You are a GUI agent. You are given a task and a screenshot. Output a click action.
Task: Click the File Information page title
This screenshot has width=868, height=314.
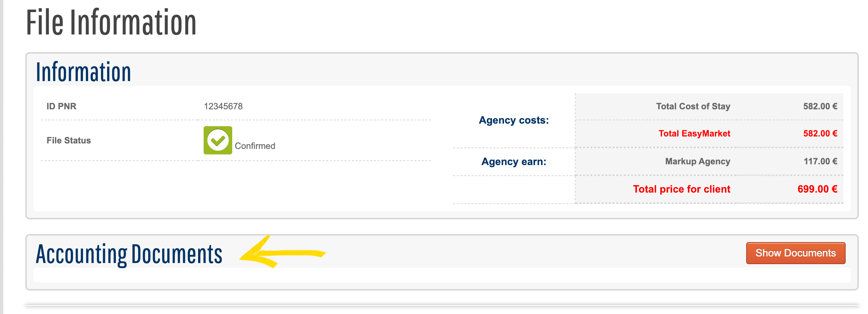click(111, 23)
